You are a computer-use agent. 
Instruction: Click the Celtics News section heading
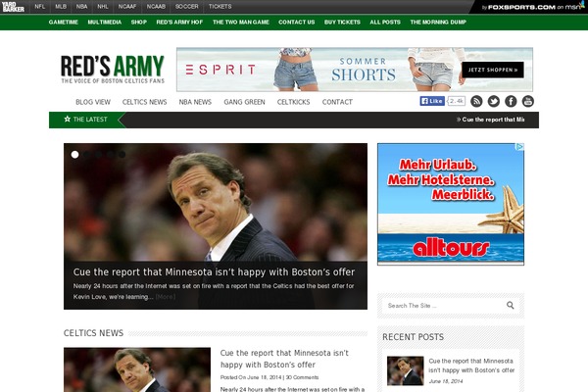tap(93, 333)
